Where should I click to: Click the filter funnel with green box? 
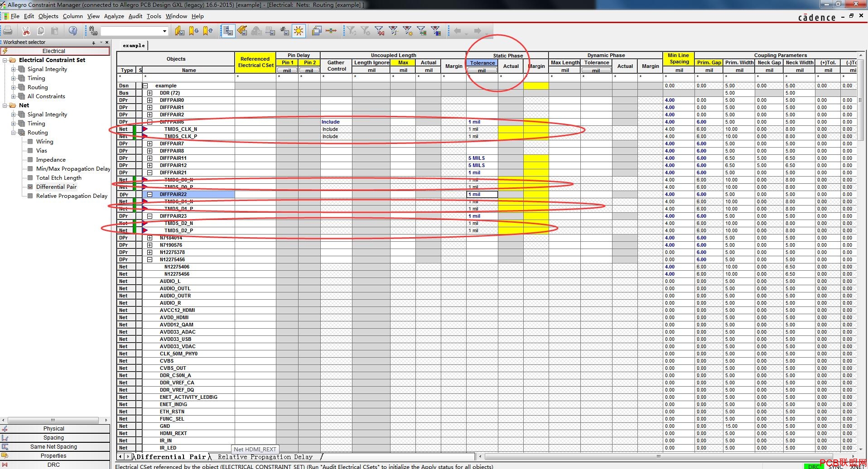pyautogui.click(x=422, y=31)
